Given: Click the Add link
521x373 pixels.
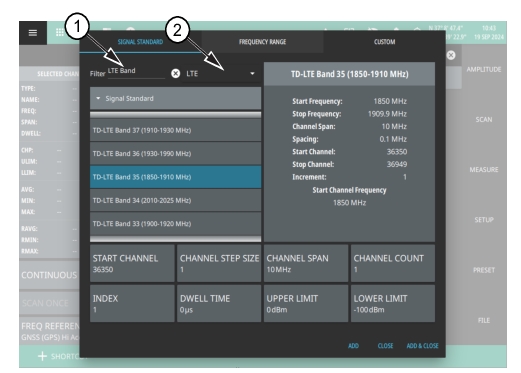Looking at the screenshot, I should coord(353,346).
